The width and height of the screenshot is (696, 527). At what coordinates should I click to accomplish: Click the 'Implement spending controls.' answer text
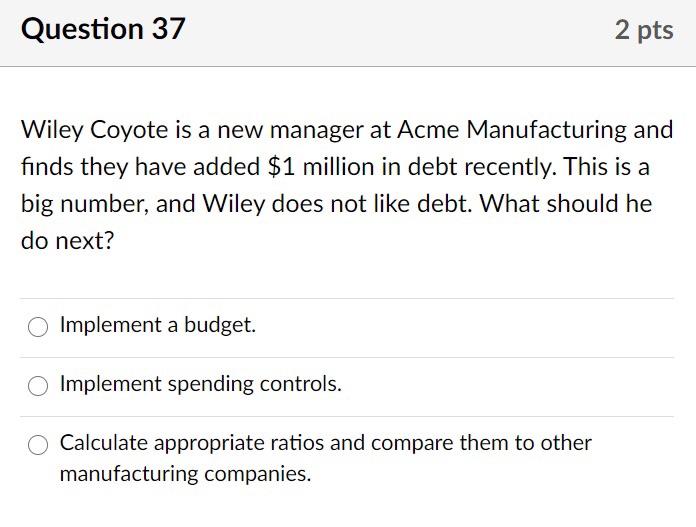tap(200, 384)
